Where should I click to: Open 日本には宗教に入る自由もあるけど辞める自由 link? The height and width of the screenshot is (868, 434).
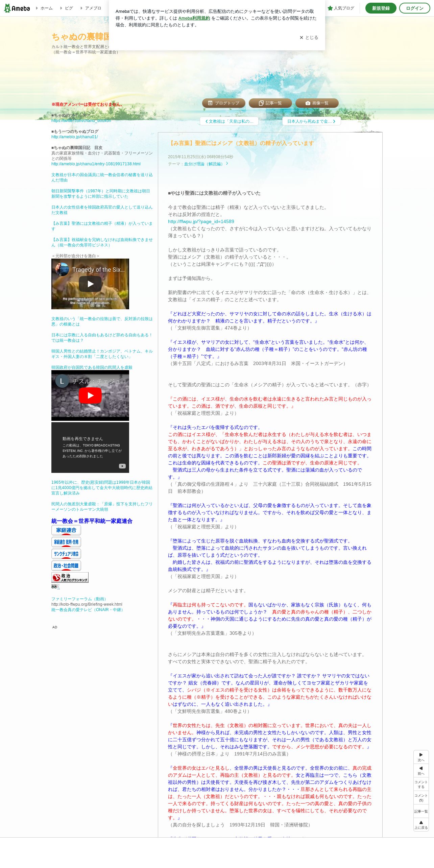point(102,338)
